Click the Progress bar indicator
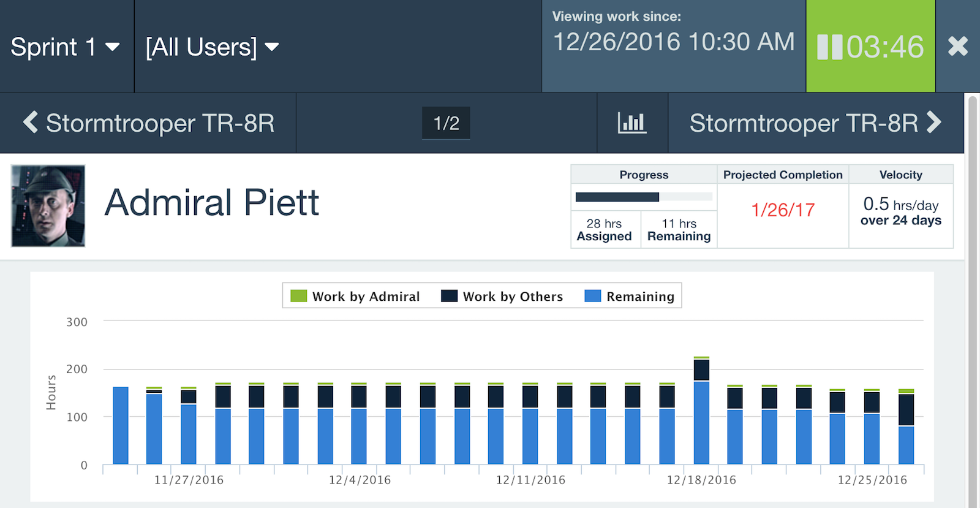The height and width of the screenshot is (508, 980). [643, 197]
